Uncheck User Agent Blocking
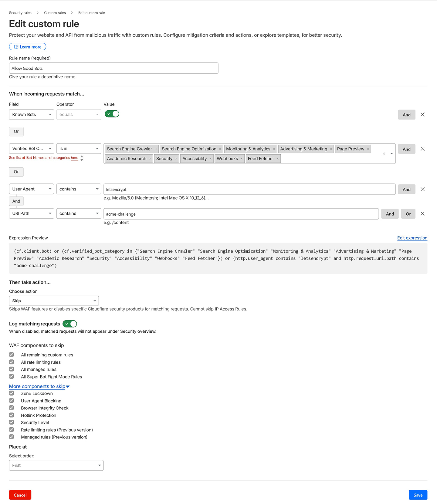 pos(12,401)
